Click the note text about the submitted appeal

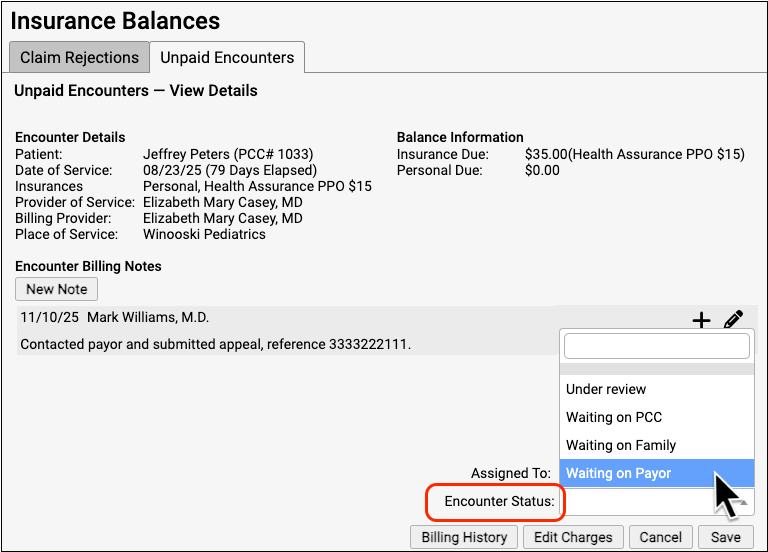pos(215,344)
